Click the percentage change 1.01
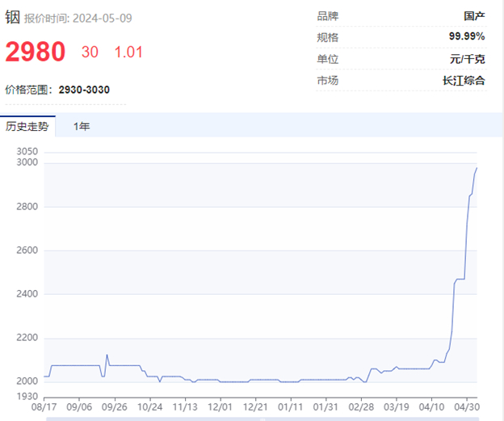This screenshot has width=504, height=421. click(128, 52)
